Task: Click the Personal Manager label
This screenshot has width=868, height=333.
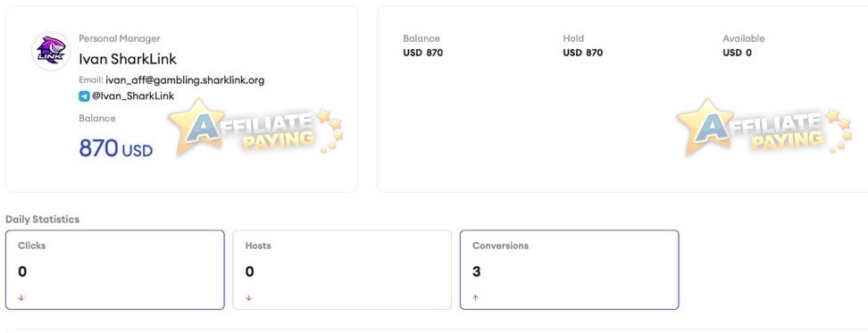Action: (x=120, y=38)
